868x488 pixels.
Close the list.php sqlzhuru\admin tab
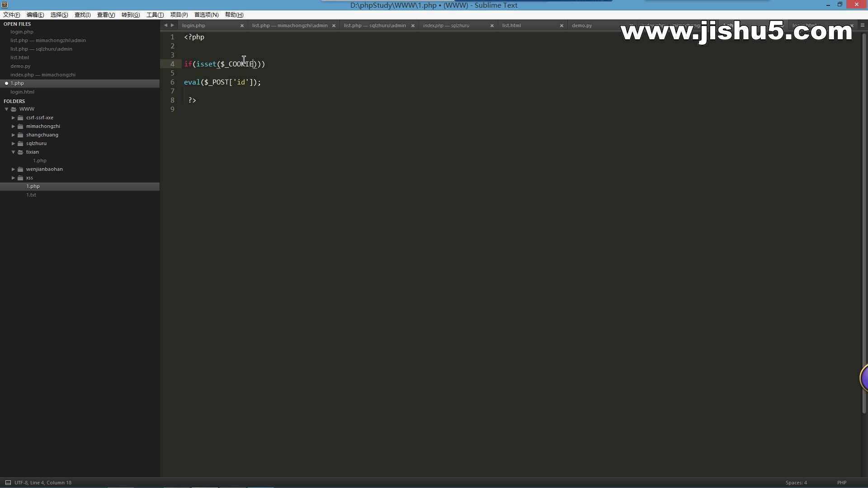413,26
